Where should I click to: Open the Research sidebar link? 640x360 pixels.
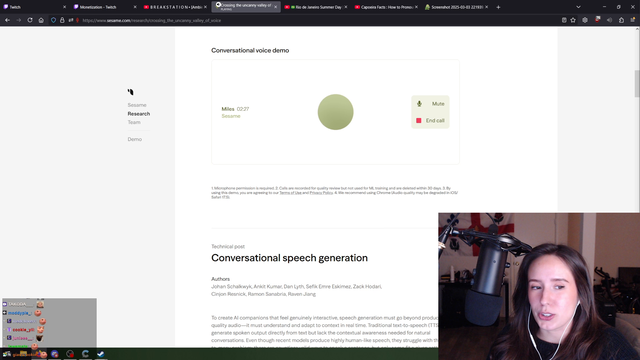[139, 113]
